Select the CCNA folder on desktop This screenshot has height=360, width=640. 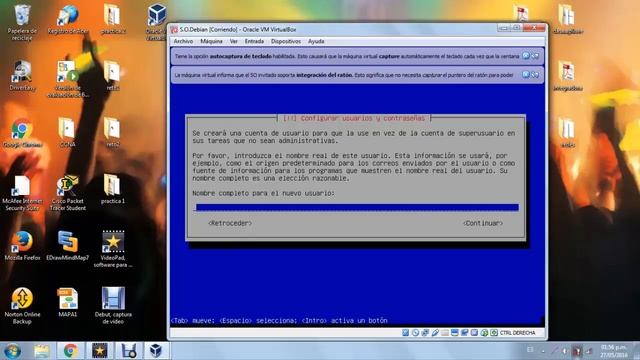click(67, 132)
